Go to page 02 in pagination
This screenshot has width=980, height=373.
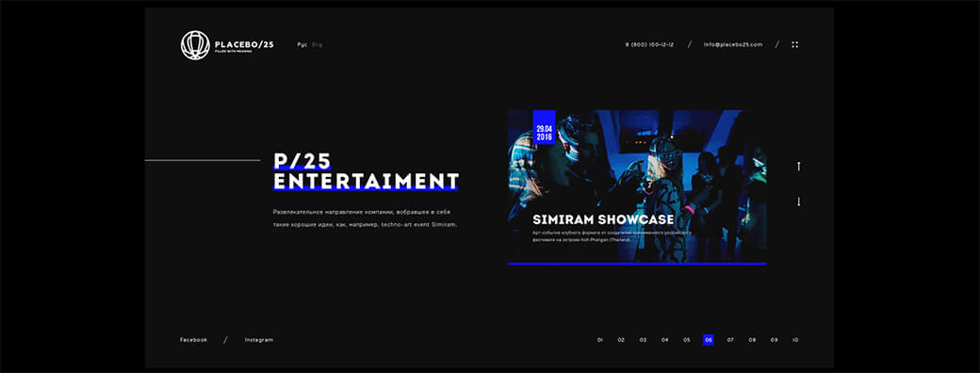[621, 340]
